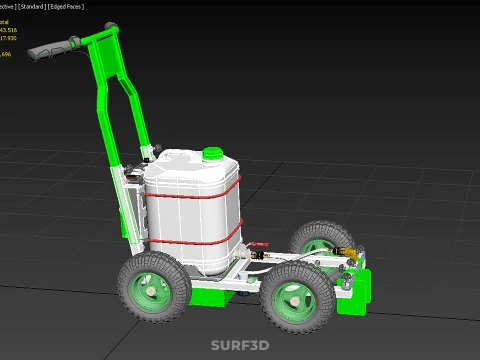Select the 17.930 statistics value
The image size is (480, 360).
coord(8,38)
